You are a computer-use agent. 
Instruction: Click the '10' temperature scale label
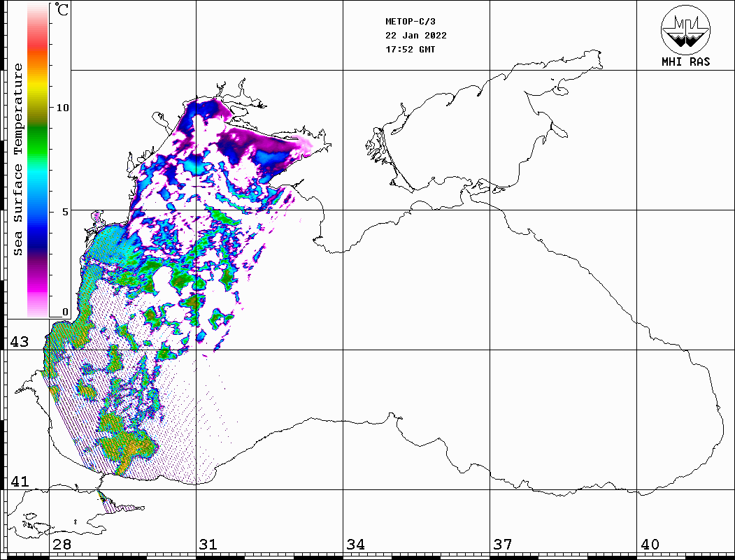[62, 108]
